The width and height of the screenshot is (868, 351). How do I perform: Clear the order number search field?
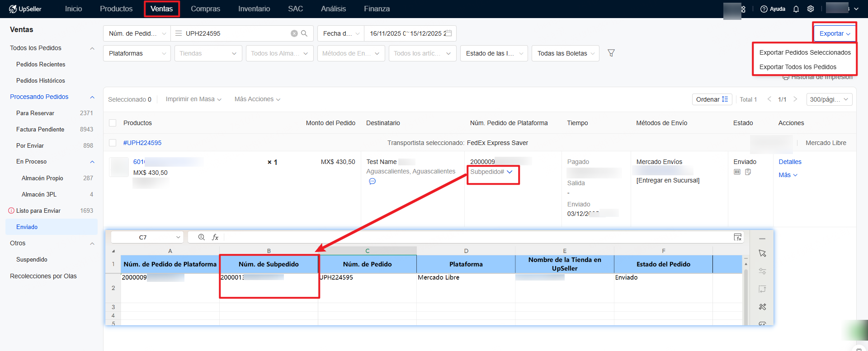pos(294,33)
